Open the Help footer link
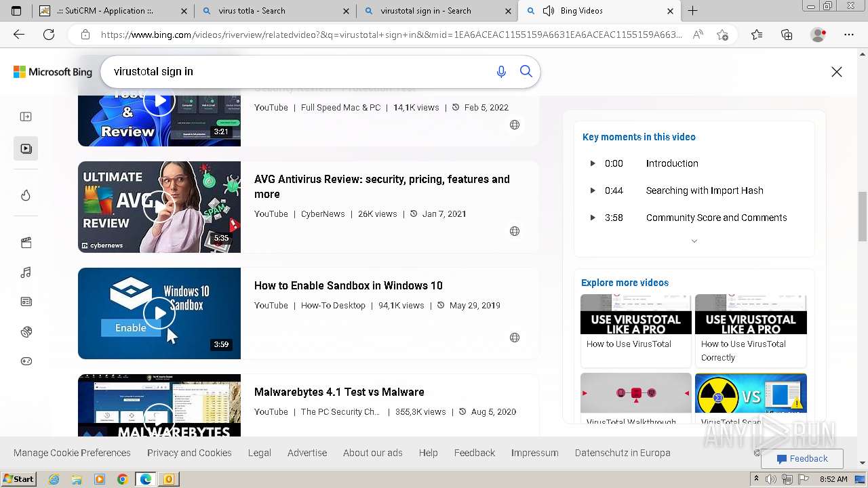The width and height of the screenshot is (868, 488). click(428, 453)
